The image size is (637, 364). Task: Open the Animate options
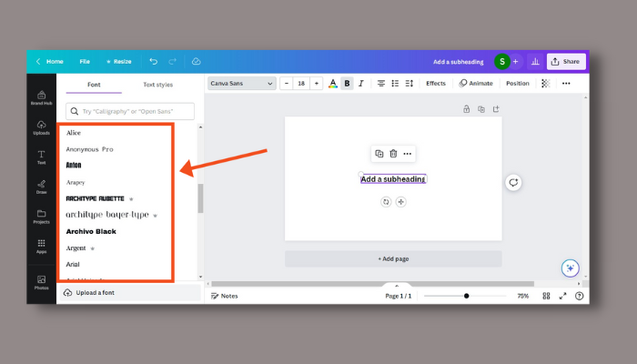click(x=476, y=84)
